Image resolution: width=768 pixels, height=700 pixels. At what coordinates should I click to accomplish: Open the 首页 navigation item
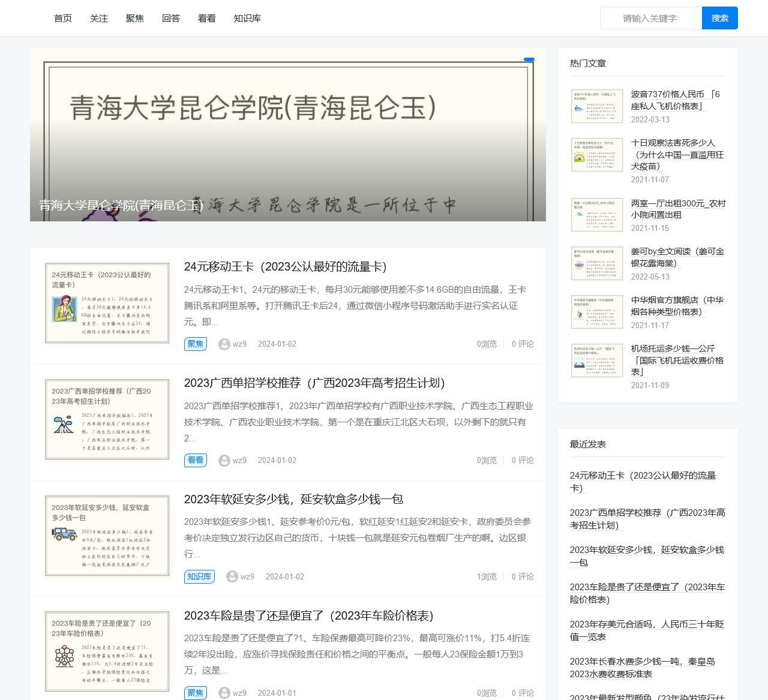click(x=63, y=19)
